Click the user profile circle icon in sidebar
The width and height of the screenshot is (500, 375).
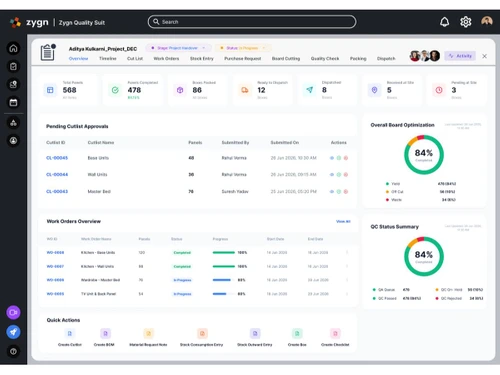pos(13,141)
